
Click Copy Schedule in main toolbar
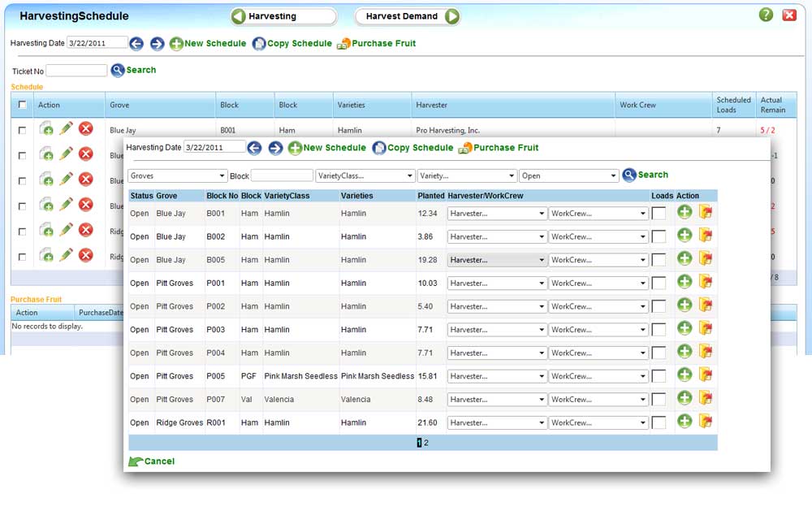(292, 44)
